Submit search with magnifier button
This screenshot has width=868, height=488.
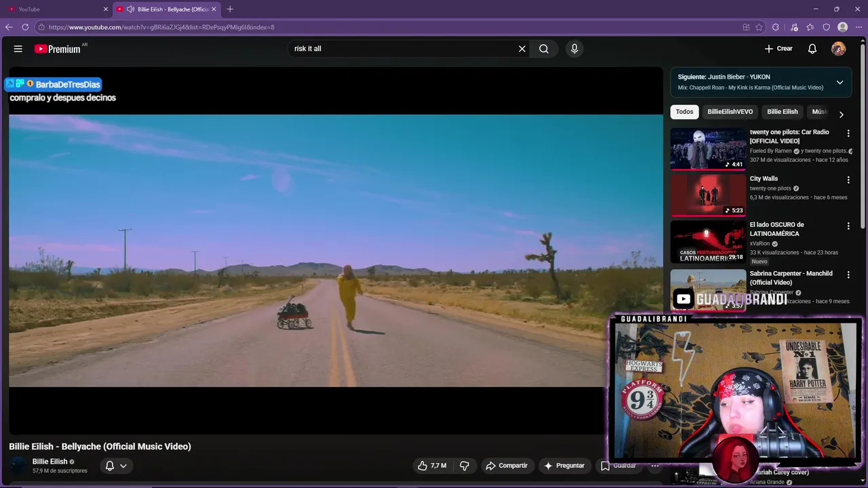pyautogui.click(x=544, y=49)
